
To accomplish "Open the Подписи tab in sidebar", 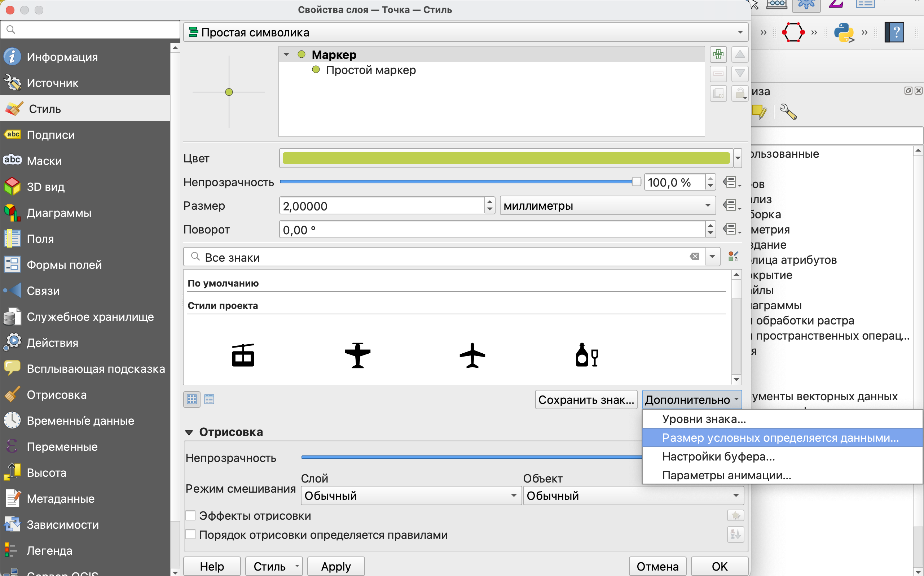I will point(50,135).
